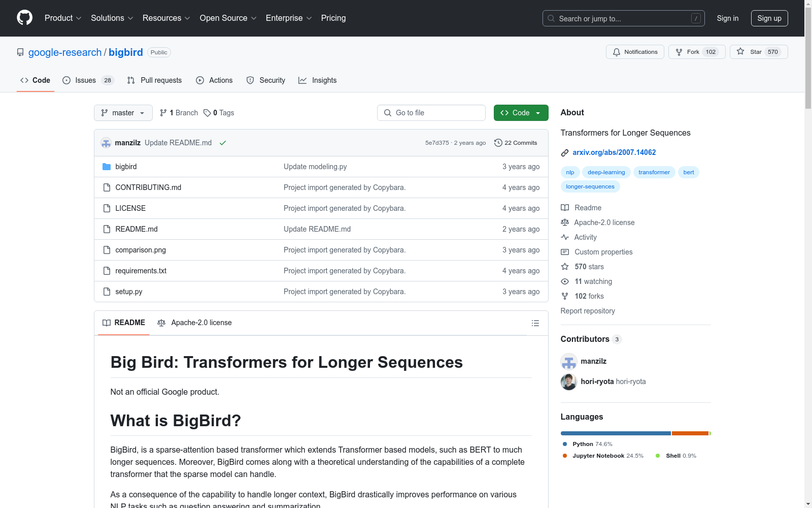This screenshot has width=812, height=508.
Task: Click the tag icon beside 0 Tags
Action: click(207, 113)
